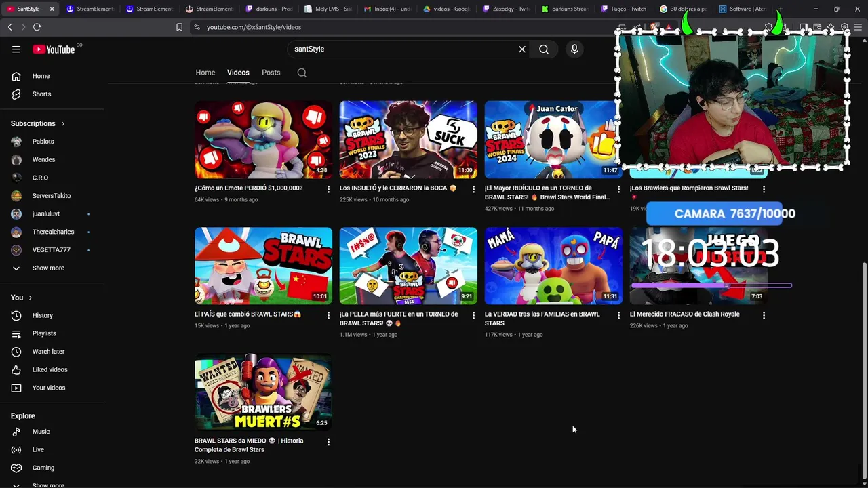Open a new browser tab
868x488 pixels.
pyautogui.click(x=781, y=9)
